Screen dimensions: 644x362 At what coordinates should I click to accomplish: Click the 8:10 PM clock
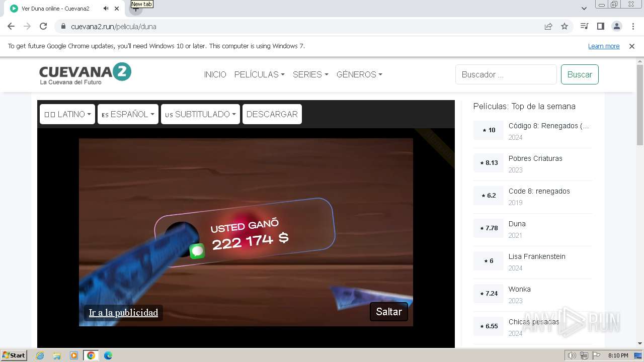point(618,355)
